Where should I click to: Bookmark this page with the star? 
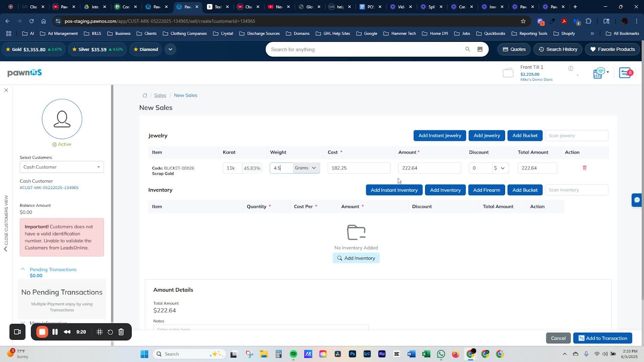tap(523, 21)
